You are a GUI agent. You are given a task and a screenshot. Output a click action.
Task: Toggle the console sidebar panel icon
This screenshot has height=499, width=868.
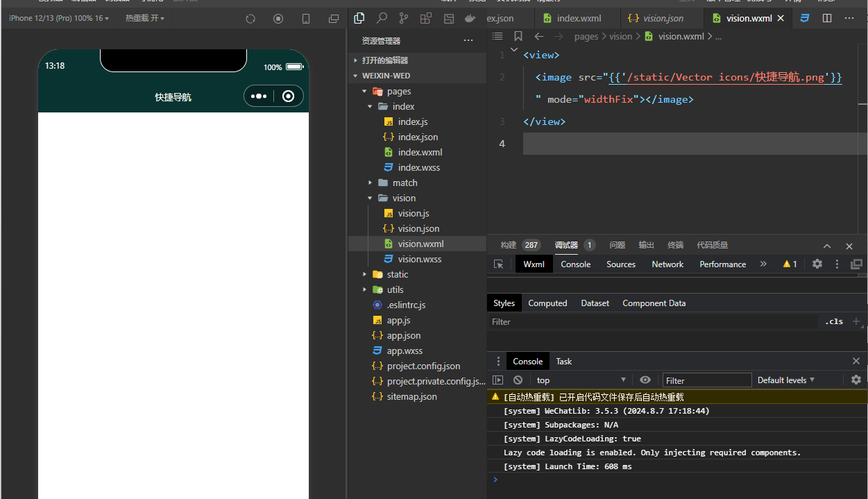pyautogui.click(x=497, y=380)
